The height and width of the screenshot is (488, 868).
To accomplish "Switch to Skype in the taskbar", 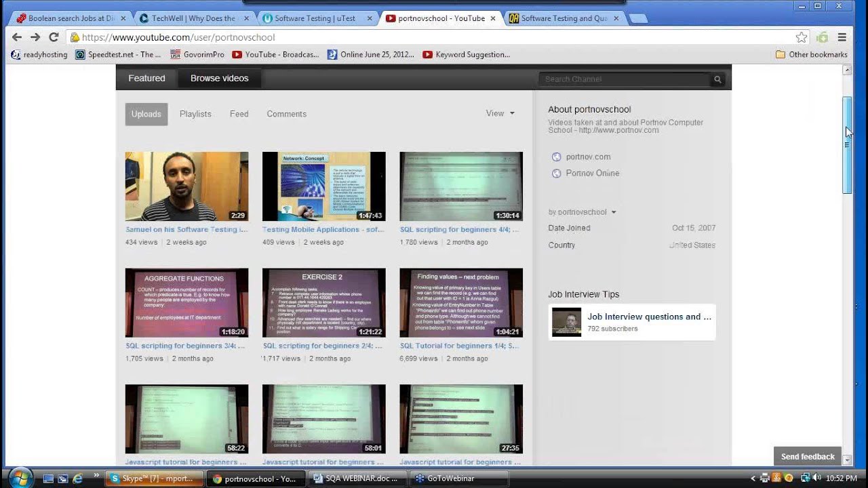I will 155,479.
